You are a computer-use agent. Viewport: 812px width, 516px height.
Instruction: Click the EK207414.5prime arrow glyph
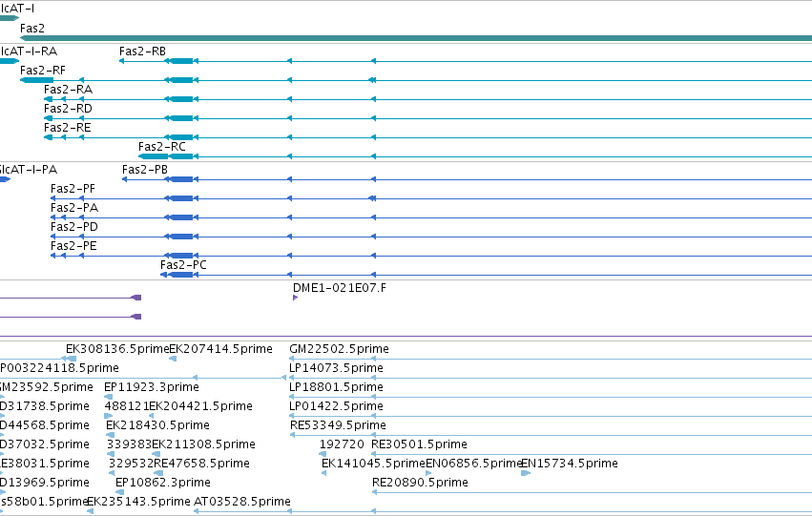173,359
